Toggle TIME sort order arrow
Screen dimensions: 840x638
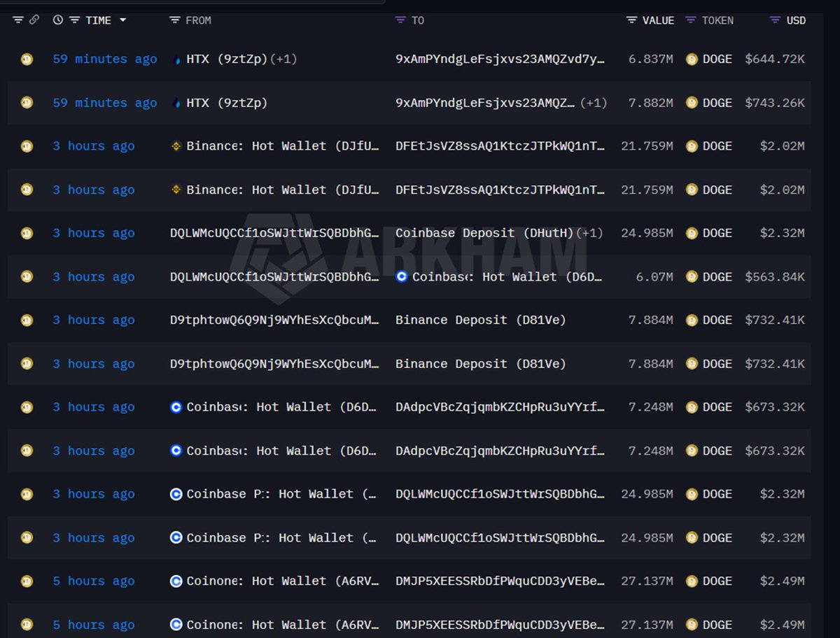(x=123, y=20)
